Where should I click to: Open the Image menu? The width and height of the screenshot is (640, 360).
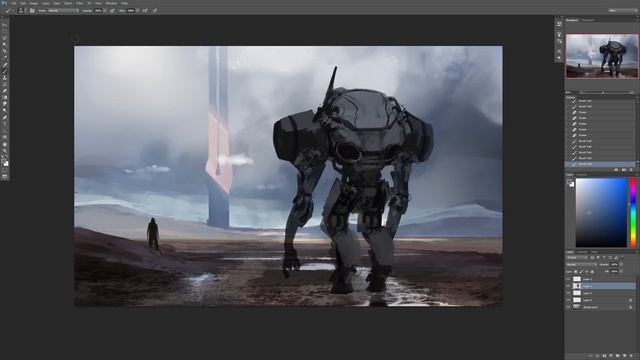point(34,3)
